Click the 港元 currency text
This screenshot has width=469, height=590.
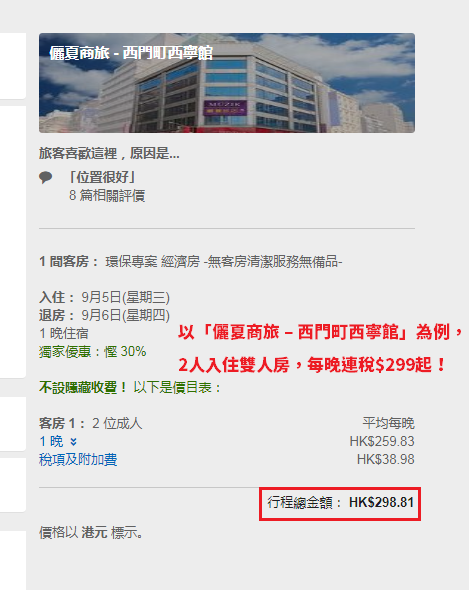point(94,533)
